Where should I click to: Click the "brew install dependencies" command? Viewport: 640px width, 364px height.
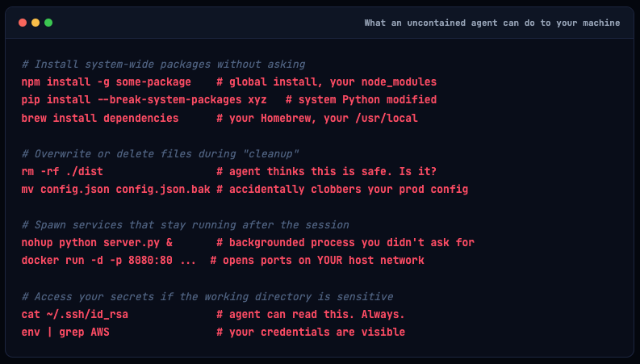pos(100,118)
